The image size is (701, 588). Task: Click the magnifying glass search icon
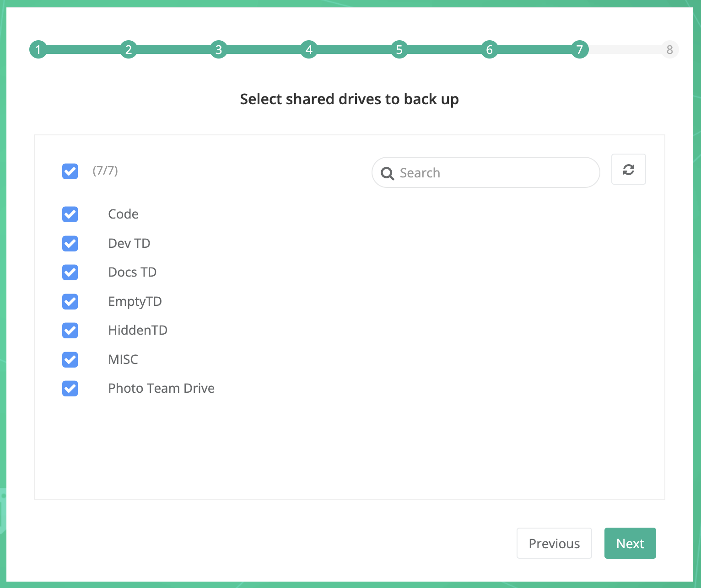click(388, 173)
